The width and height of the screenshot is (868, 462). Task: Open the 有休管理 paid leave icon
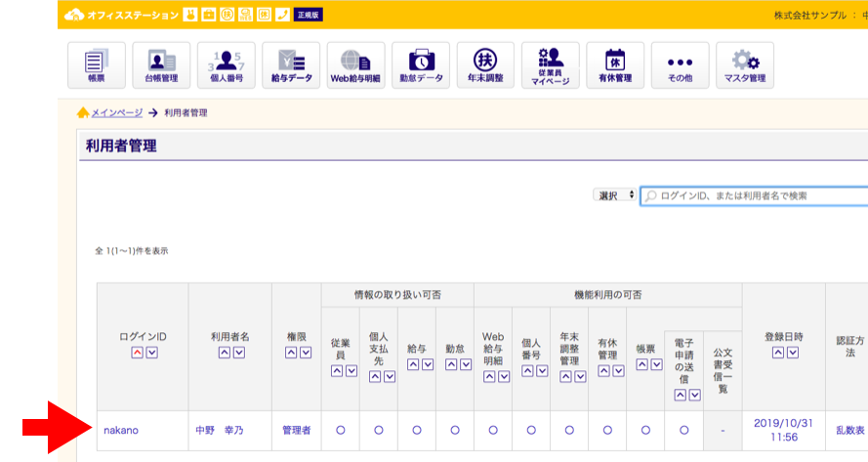tap(615, 65)
